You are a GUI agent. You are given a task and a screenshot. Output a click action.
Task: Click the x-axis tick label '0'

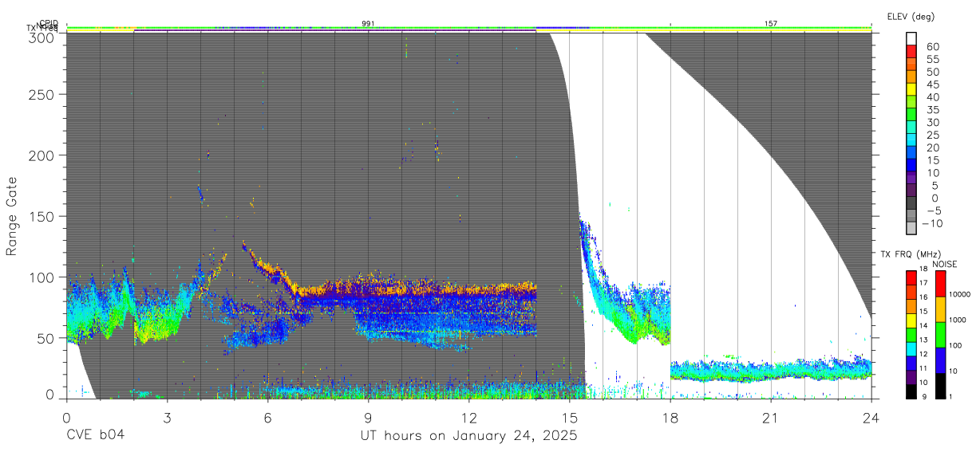click(66, 417)
